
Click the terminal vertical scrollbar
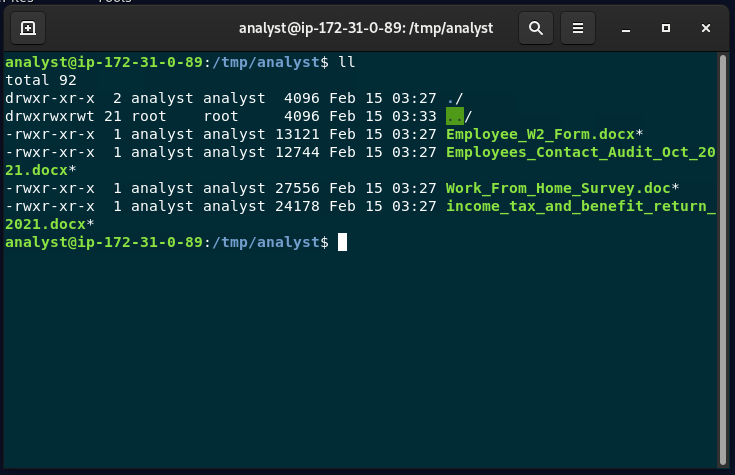pos(724,250)
